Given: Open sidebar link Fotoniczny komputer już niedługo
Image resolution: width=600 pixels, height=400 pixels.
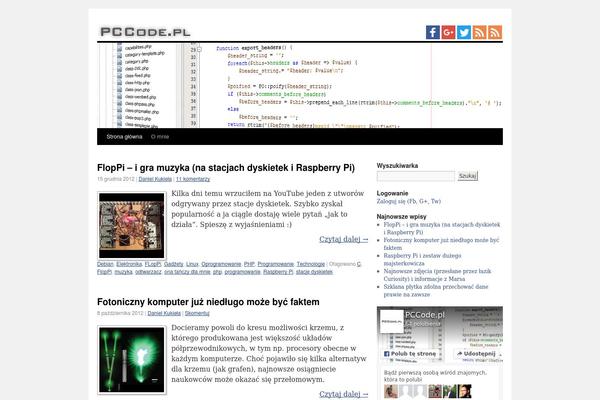Looking at the screenshot, I should (441, 244).
